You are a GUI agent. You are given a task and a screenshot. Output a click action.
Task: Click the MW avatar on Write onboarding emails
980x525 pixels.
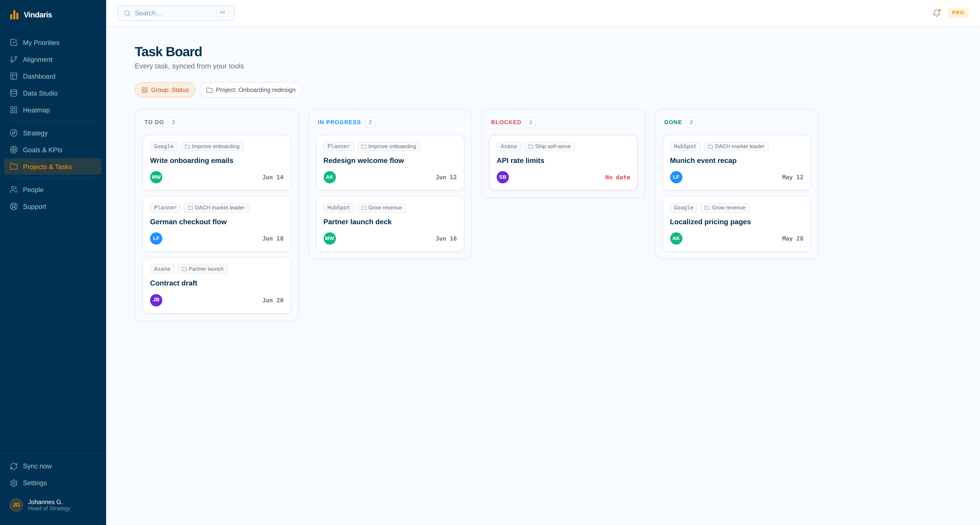pyautogui.click(x=156, y=177)
